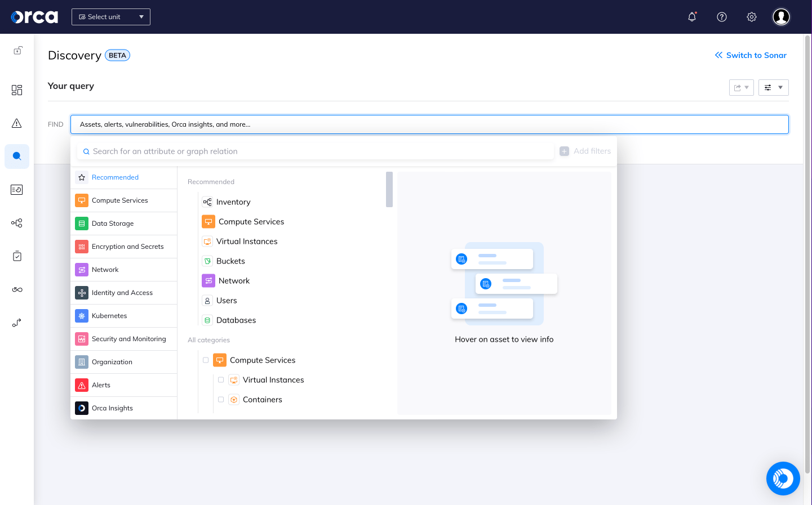Screen dimensions: 812x505
Task: Click the Buckets icon in Recommended list
Action: (x=207, y=261)
